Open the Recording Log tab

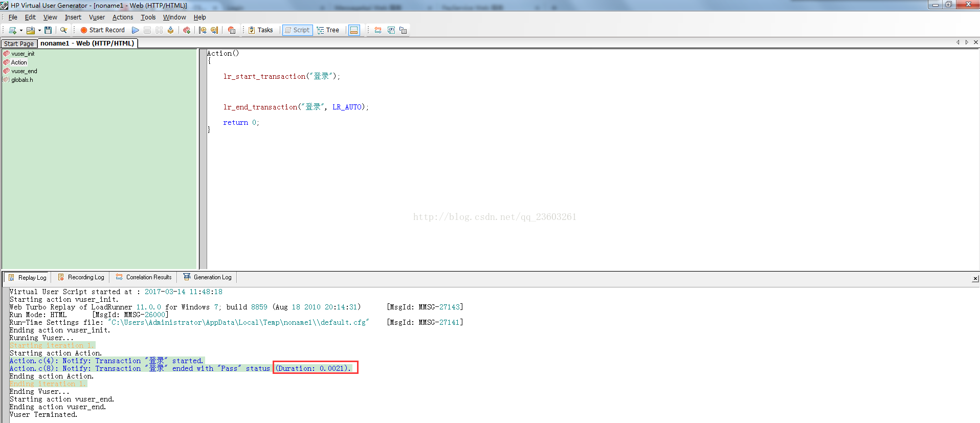click(x=81, y=277)
